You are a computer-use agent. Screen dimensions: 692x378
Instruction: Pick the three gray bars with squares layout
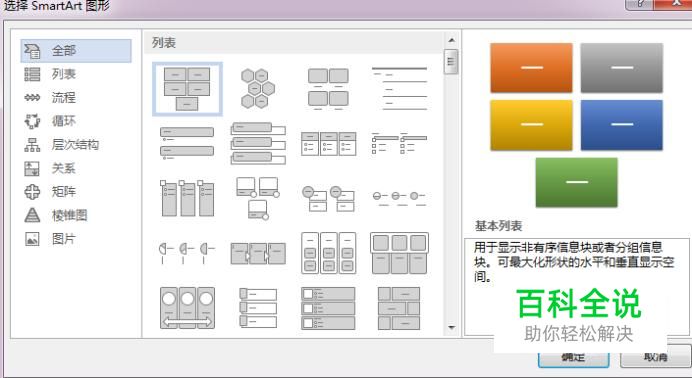point(328,308)
